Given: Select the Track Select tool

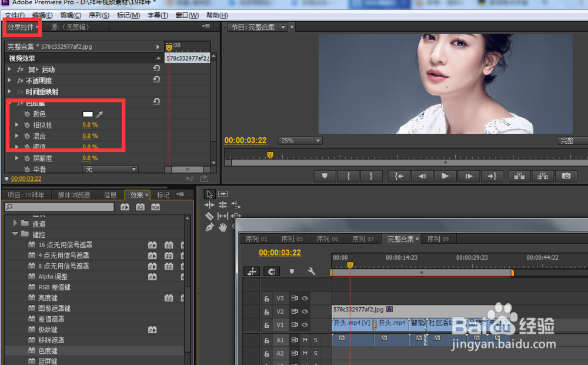Looking at the screenshot, I should (223, 194).
